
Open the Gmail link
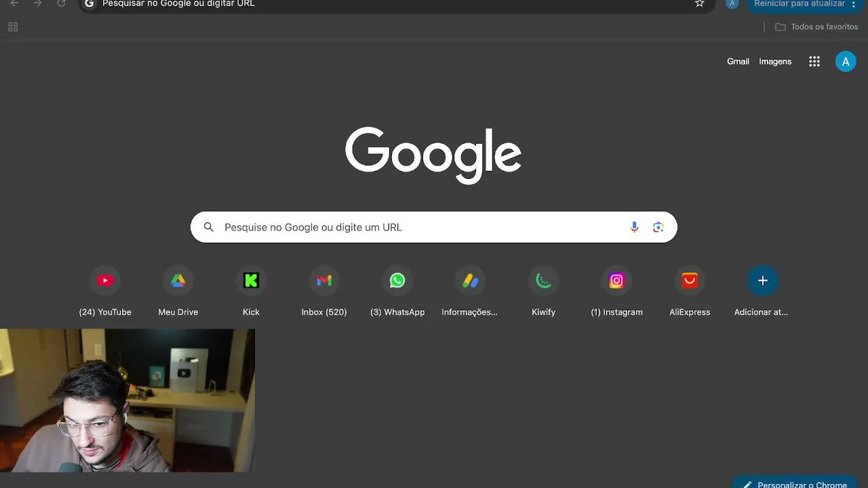[x=738, y=62]
